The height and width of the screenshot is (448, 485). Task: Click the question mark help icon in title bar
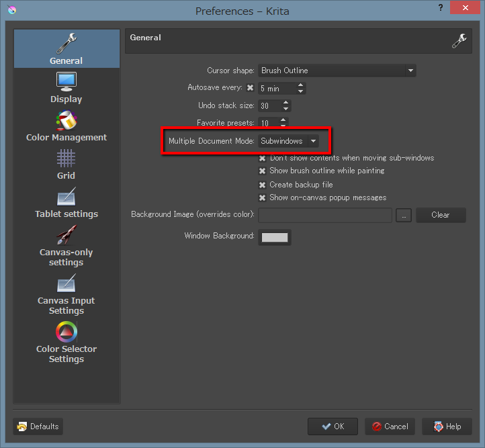[x=441, y=8]
